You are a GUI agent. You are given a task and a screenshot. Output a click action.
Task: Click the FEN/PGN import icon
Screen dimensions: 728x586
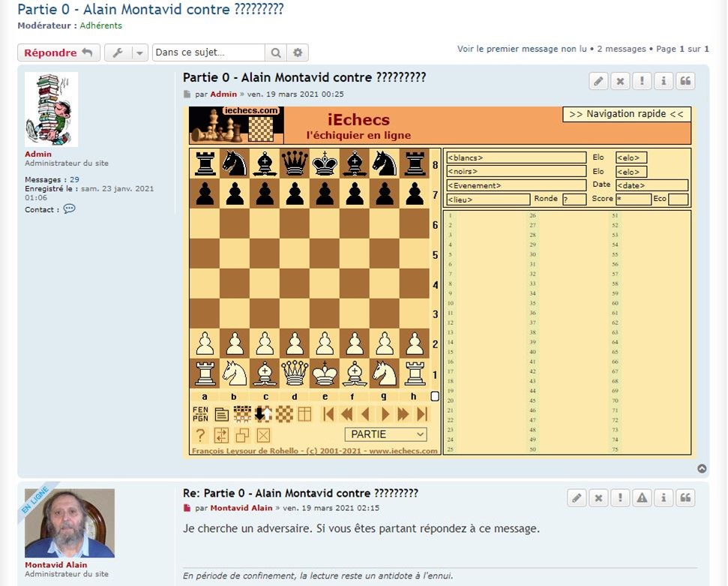pos(200,414)
